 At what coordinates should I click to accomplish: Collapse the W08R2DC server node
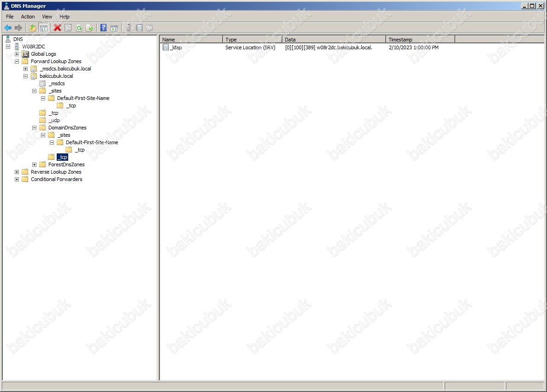[x=8, y=47]
